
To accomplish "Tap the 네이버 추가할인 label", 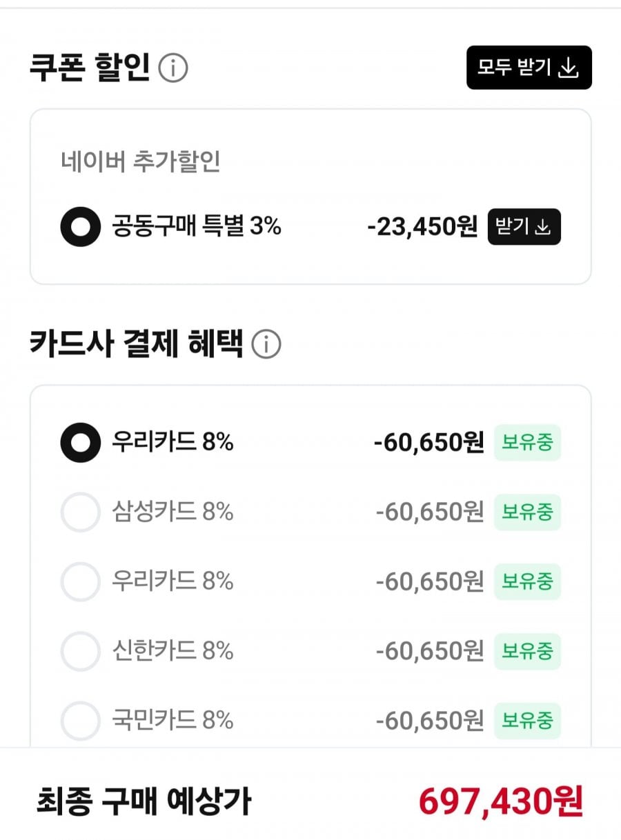I will click(x=140, y=162).
